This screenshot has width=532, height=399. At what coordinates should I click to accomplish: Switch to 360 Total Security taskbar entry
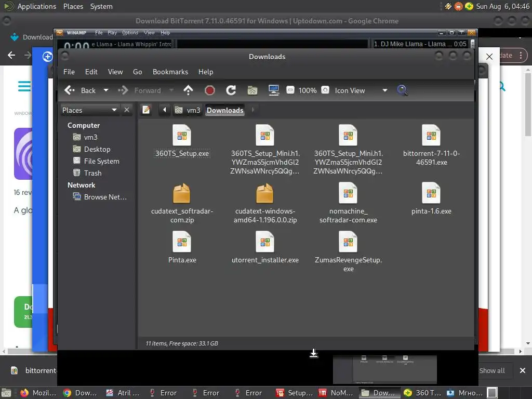pyautogui.click(x=422, y=393)
